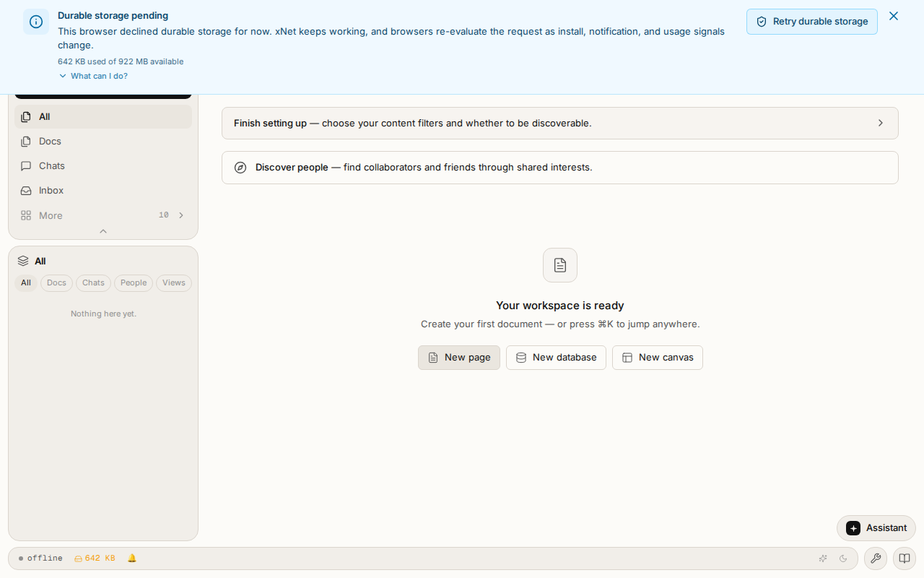Toggle the offline status indicator
Viewport: 924px width, 578px height.
pyautogui.click(x=40, y=558)
